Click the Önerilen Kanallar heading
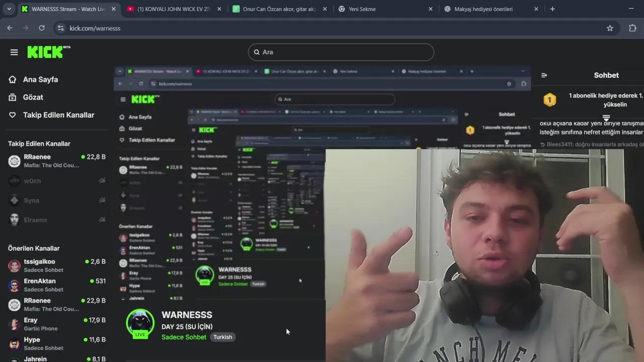Viewport: 644px width, 362px height. [34, 248]
